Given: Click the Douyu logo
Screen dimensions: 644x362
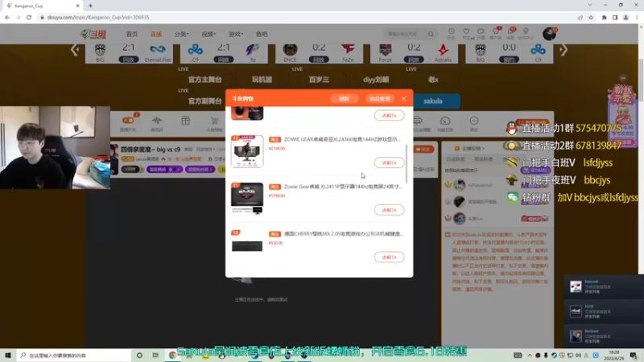Looking at the screenshot, I should (x=93, y=34).
